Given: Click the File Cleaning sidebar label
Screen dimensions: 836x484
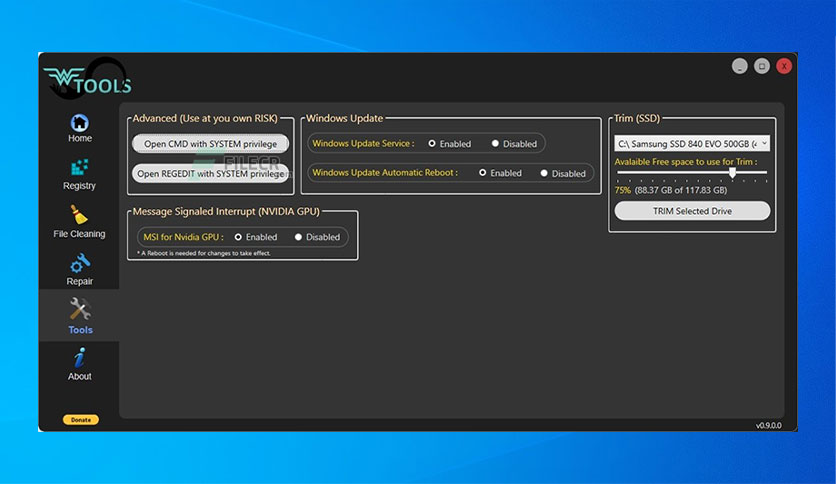Looking at the screenshot, I should tap(79, 233).
